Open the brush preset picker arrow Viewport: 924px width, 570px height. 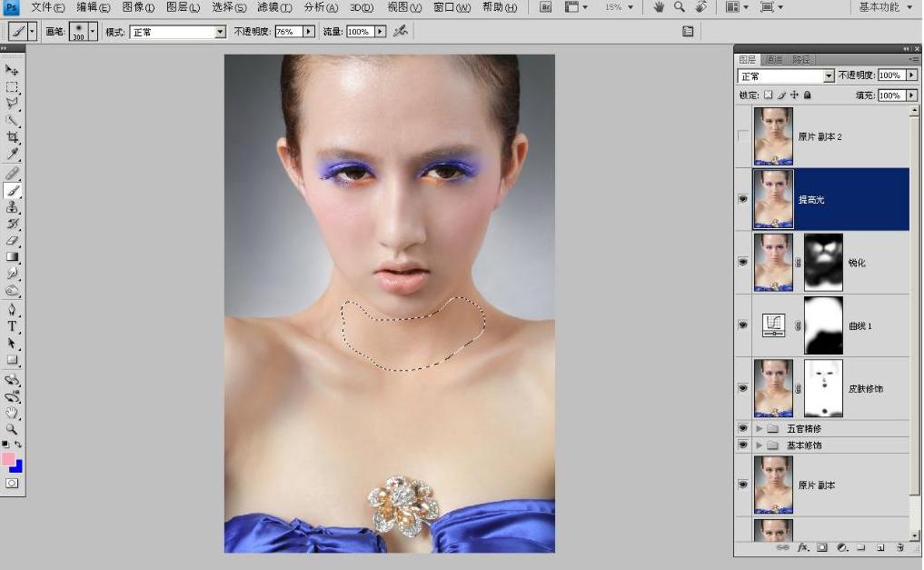pos(93,31)
